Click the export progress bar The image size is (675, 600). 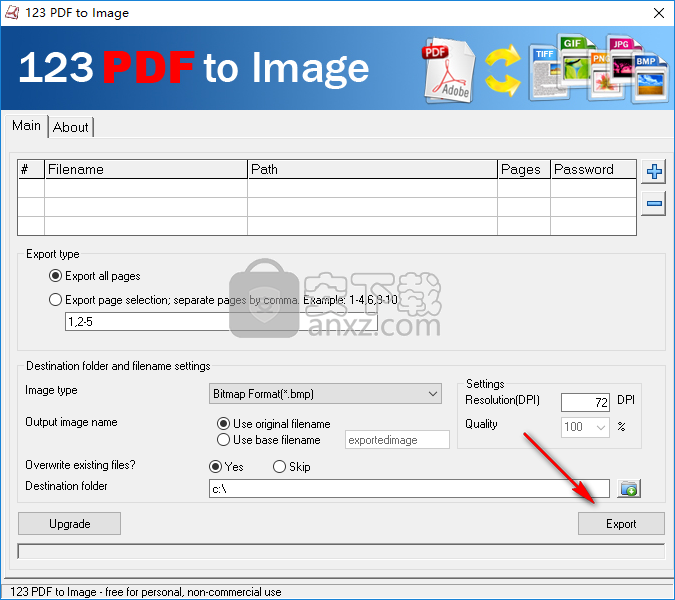tap(341, 551)
